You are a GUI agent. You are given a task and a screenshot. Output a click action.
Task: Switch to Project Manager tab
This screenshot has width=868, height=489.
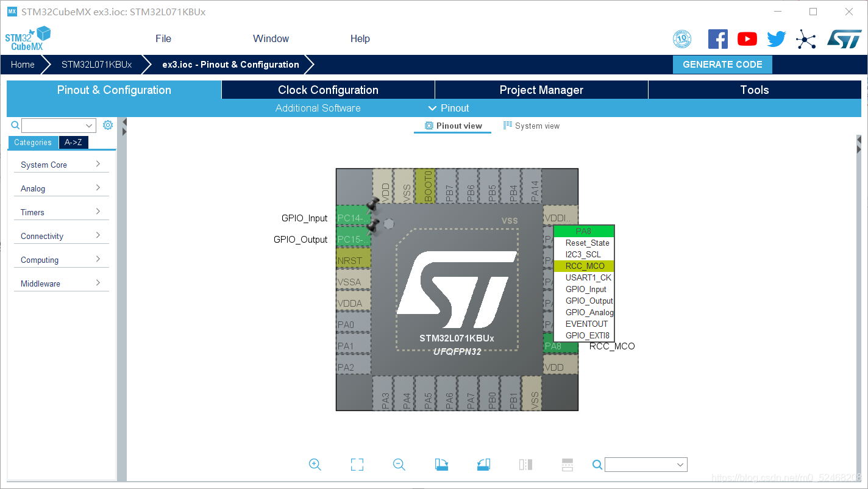[x=541, y=90]
